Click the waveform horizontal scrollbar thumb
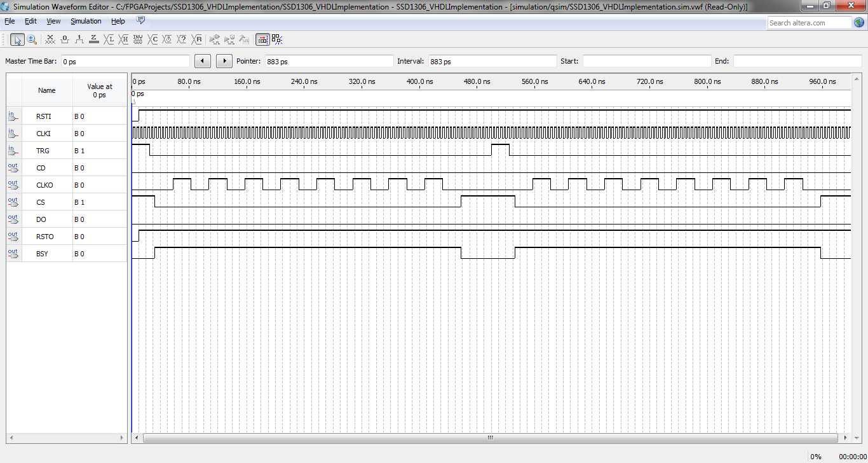 pos(490,438)
